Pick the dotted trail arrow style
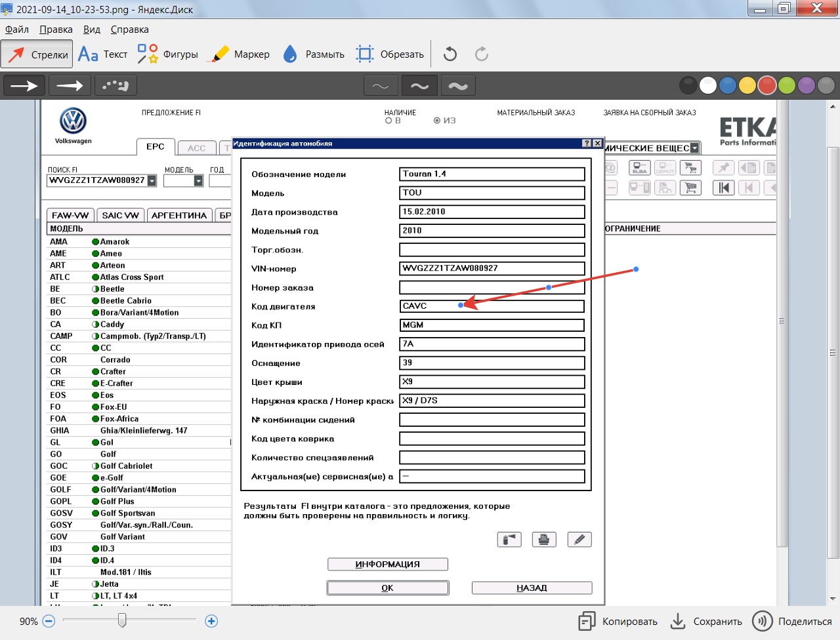The width and height of the screenshot is (840, 640). [115, 85]
